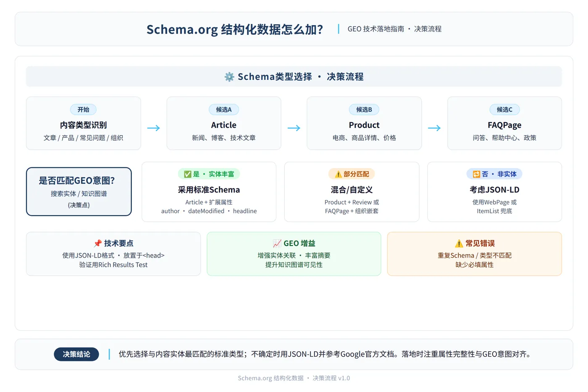This screenshot has height=392, width=588.
Task: Click the text 文章 / 产品 / 常见问题 / 组织
Action: pos(84,138)
